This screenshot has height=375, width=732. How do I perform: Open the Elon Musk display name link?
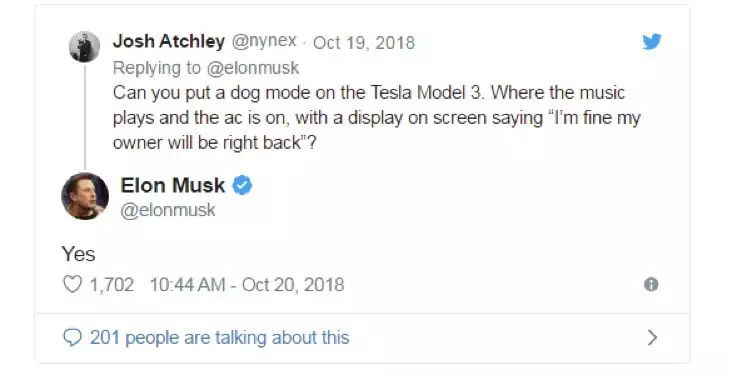pyautogui.click(x=173, y=185)
